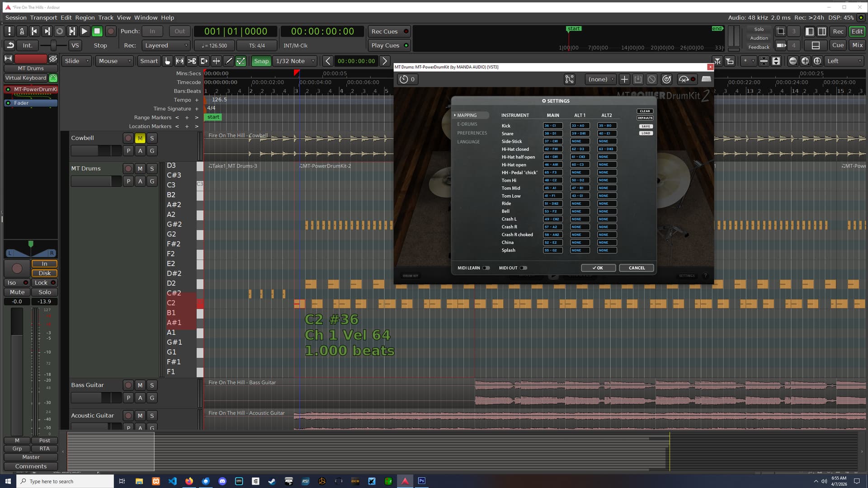The image size is (868, 488).
Task: Click OK in drum Settings dialog
Action: point(598,268)
